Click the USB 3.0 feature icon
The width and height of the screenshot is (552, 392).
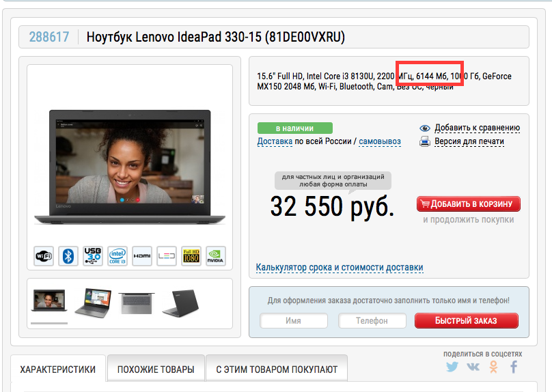pyautogui.click(x=93, y=256)
